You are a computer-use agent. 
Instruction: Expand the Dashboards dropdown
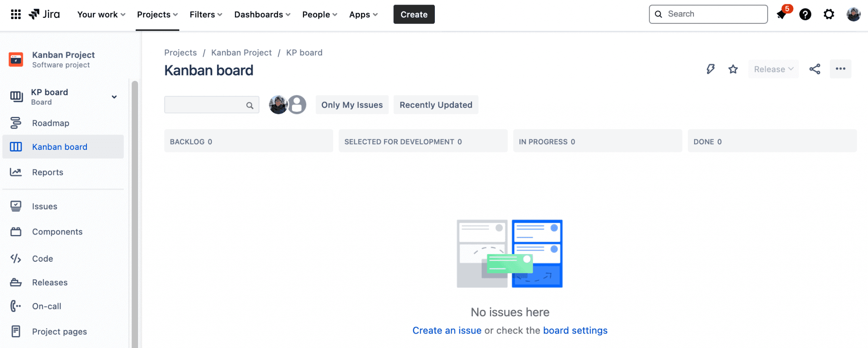tap(262, 14)
